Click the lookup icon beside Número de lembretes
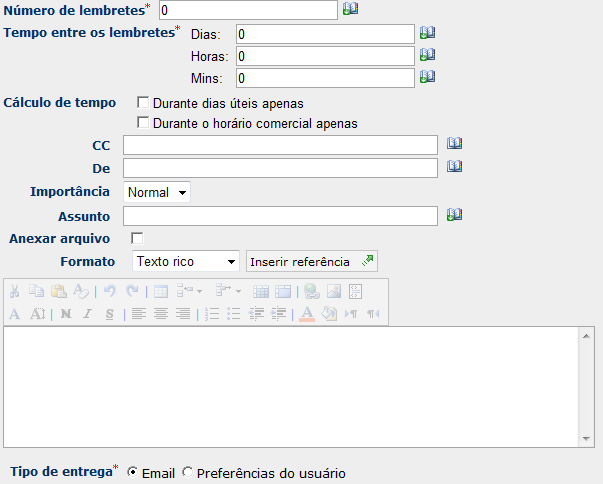 point(350,9)
